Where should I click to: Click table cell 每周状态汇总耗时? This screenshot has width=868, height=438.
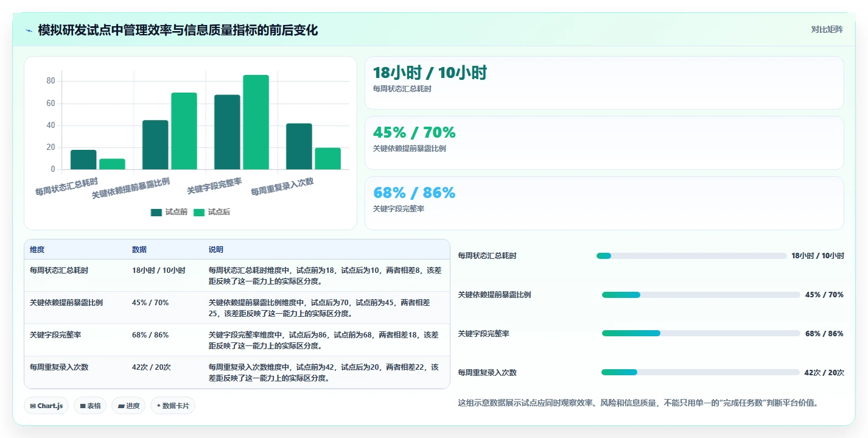(59, 270)
